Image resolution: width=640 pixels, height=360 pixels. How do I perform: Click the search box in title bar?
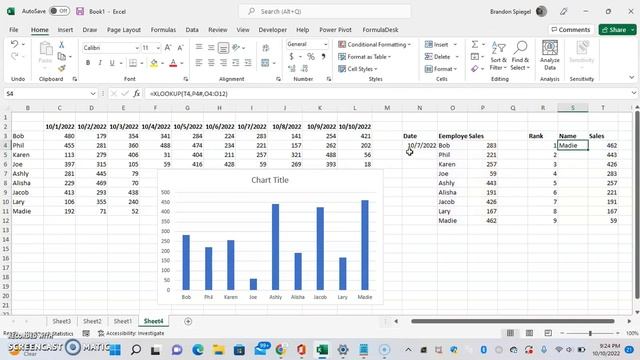[325, 11]
